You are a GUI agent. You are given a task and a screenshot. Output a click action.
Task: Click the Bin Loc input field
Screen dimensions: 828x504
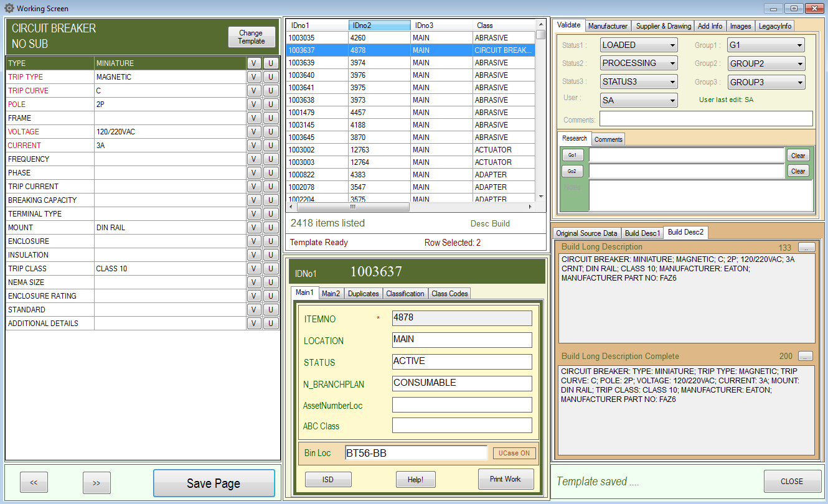coord(415,453)
